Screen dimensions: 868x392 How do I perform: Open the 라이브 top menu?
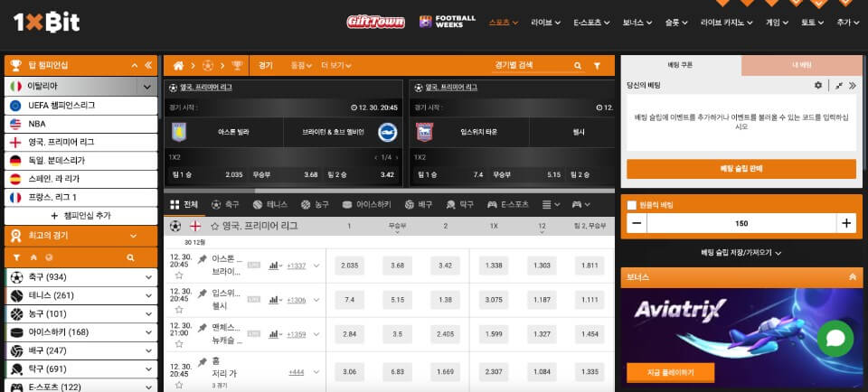[x=545, y=23]
